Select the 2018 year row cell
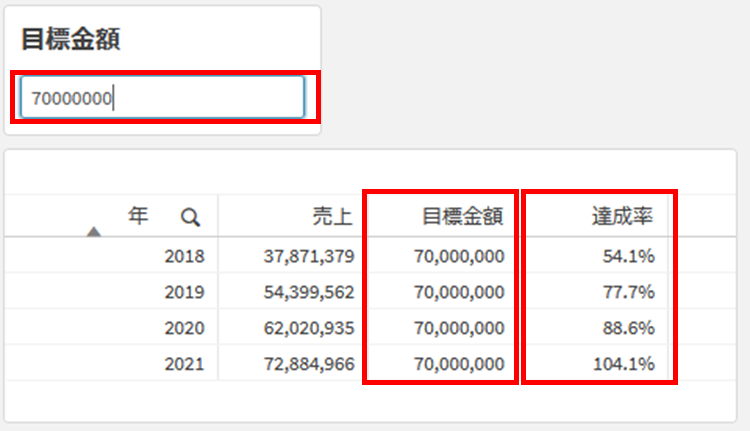 click(x=184, y=256)
